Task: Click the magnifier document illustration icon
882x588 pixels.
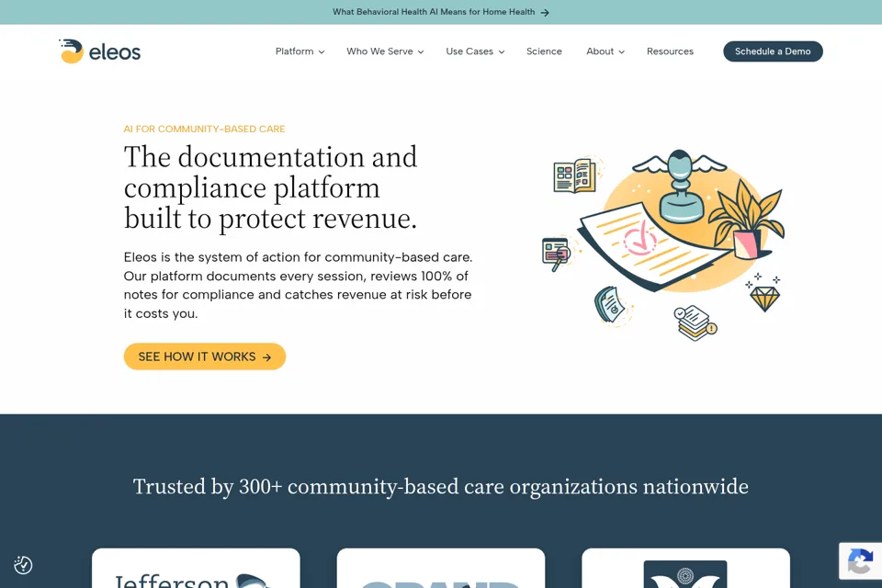Action: [557, 254]
